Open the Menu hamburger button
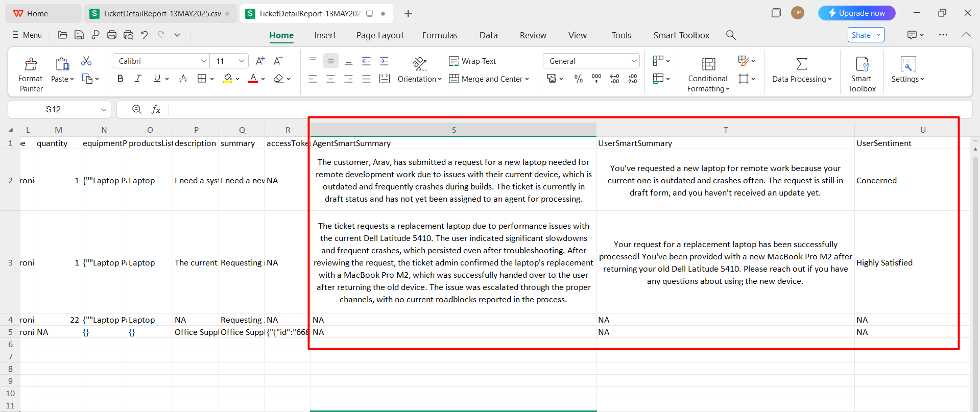The width and height of the screenshot is (980, 412). click(x=27, y=35)
